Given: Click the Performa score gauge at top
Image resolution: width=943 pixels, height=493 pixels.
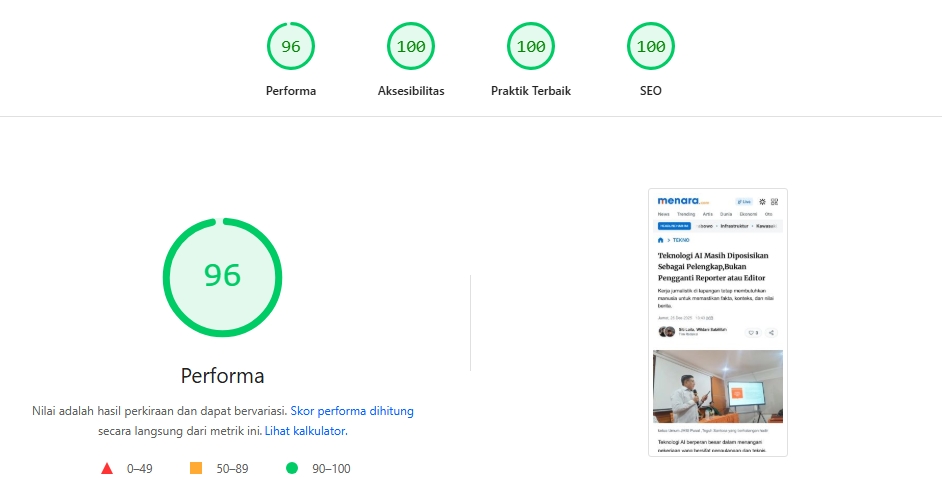Looking at the screenshot, I should pyautogui.click(x=291, y=46).
